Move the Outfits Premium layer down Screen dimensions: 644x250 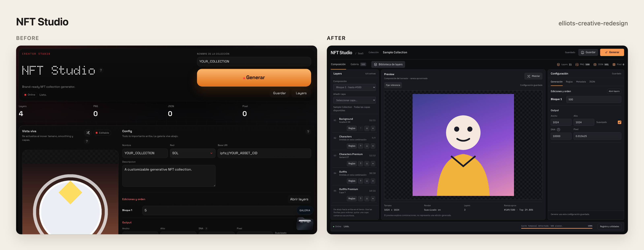367,198
